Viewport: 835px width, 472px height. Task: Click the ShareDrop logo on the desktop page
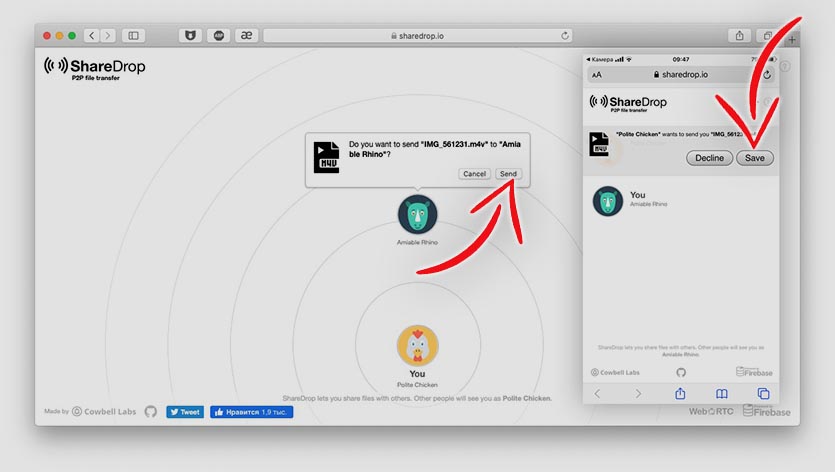(95, 68)
